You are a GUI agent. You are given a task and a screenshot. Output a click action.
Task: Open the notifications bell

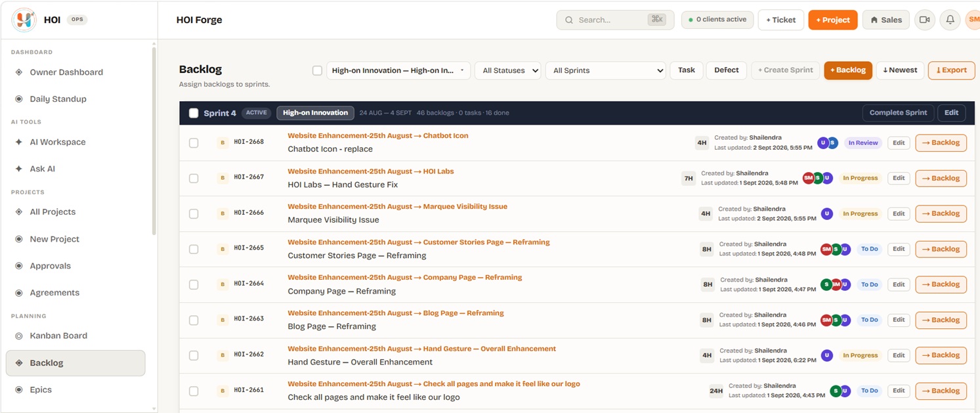[950, 20]
